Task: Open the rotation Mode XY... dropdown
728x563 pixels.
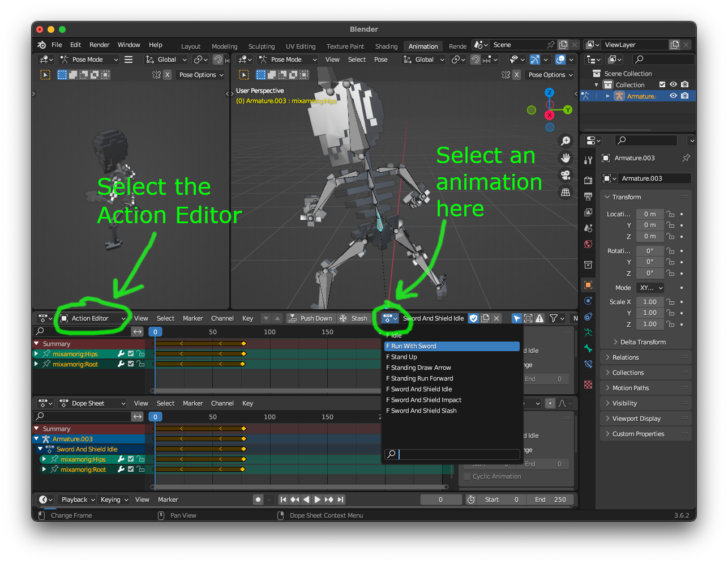Action: [x=650, y=288]
